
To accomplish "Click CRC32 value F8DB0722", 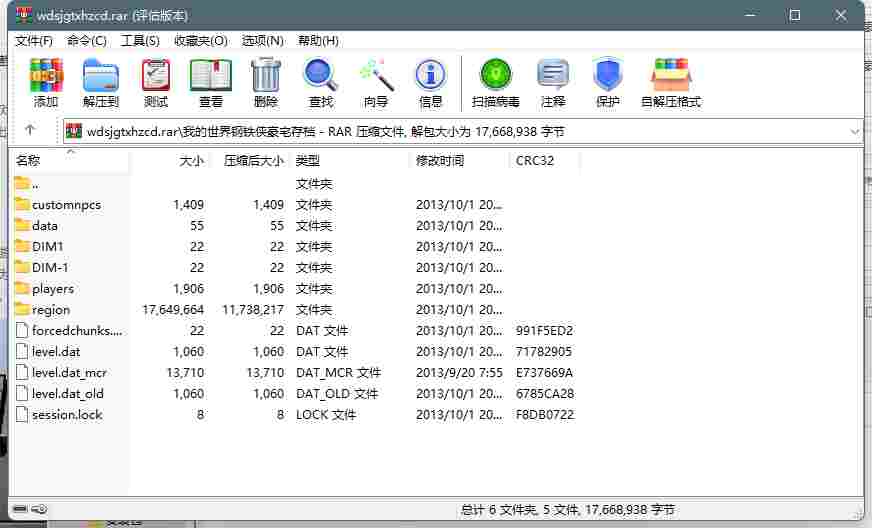I will [x=544, y=414].
